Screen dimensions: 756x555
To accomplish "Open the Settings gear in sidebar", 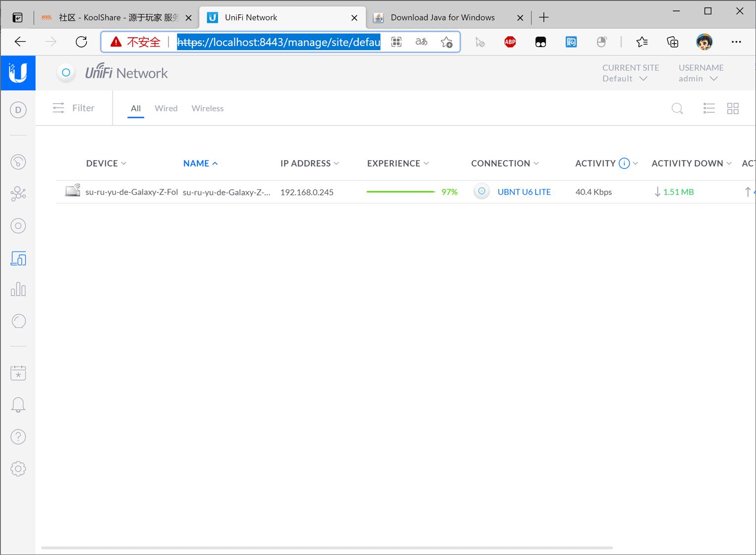I will click(18, 469).
